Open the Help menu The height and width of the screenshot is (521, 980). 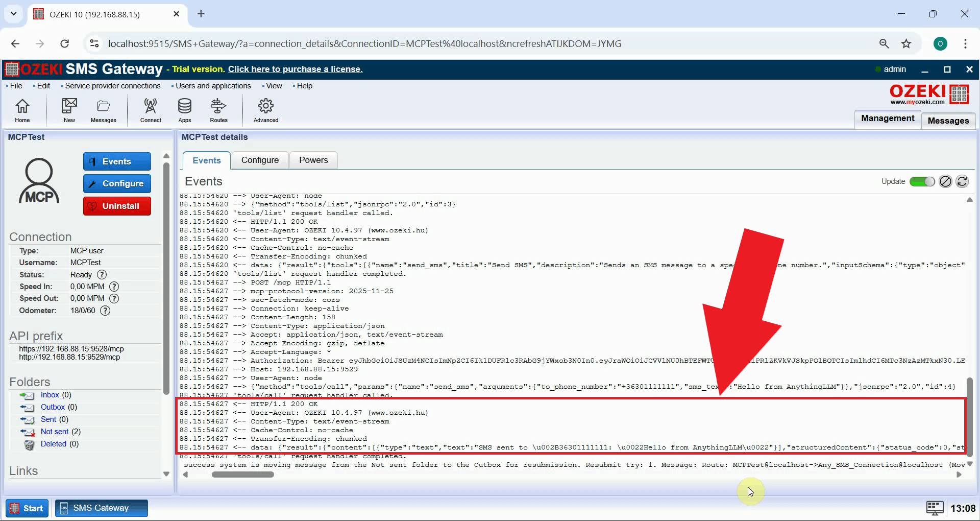pos(304,86)
